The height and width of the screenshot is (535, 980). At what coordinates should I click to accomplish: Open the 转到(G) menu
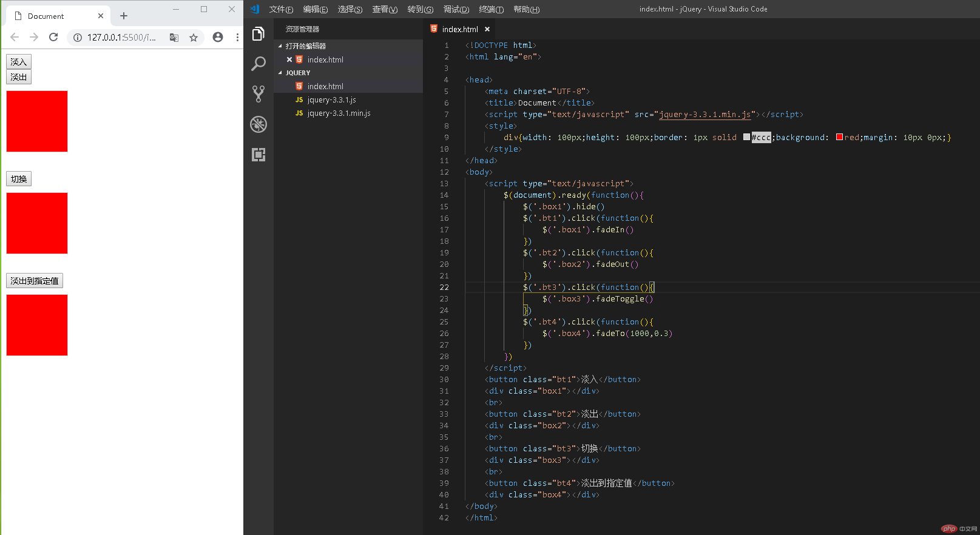click(420, 9)
